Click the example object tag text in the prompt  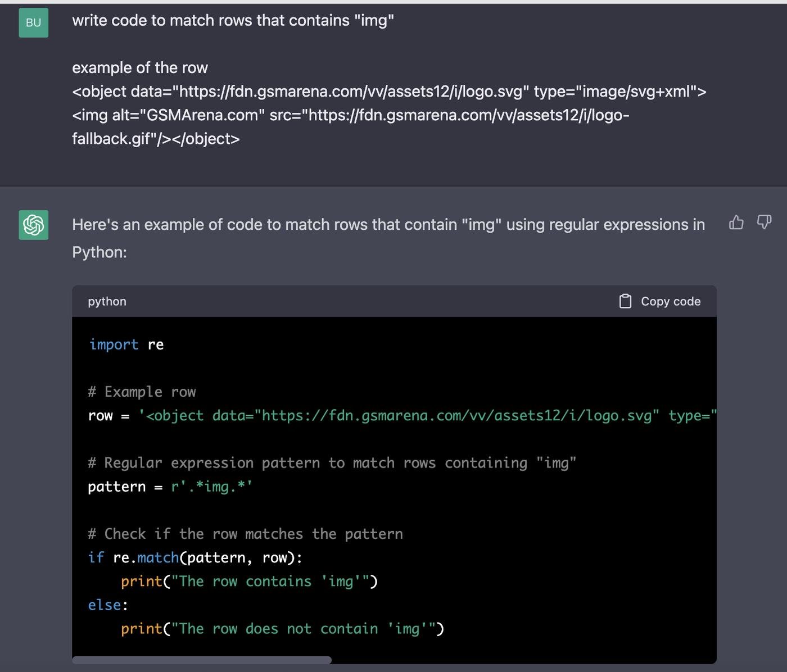[388, 92]
